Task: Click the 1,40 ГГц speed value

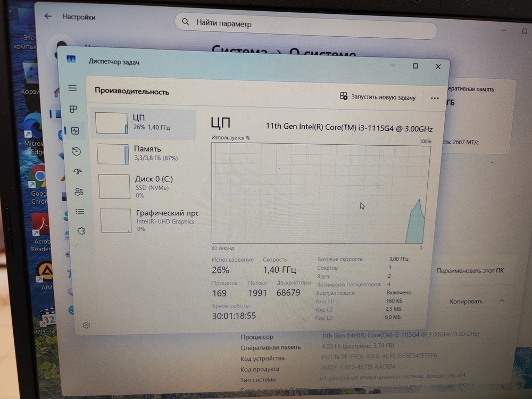Action: tap(280, 270)
